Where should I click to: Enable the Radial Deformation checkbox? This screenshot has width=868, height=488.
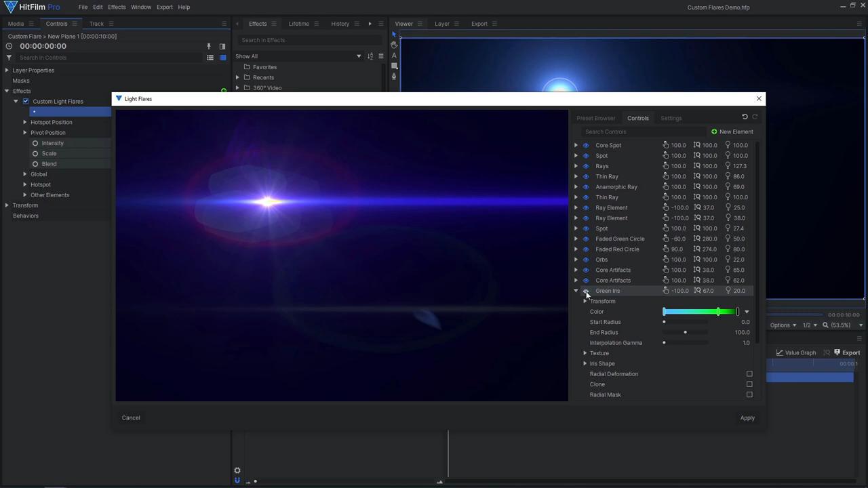(749, 374)
